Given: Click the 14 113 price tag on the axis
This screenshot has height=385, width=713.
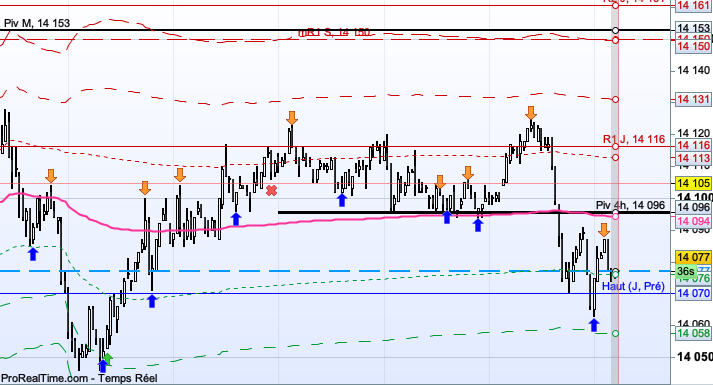Looking at the screenshot, I should coord(693,158).
